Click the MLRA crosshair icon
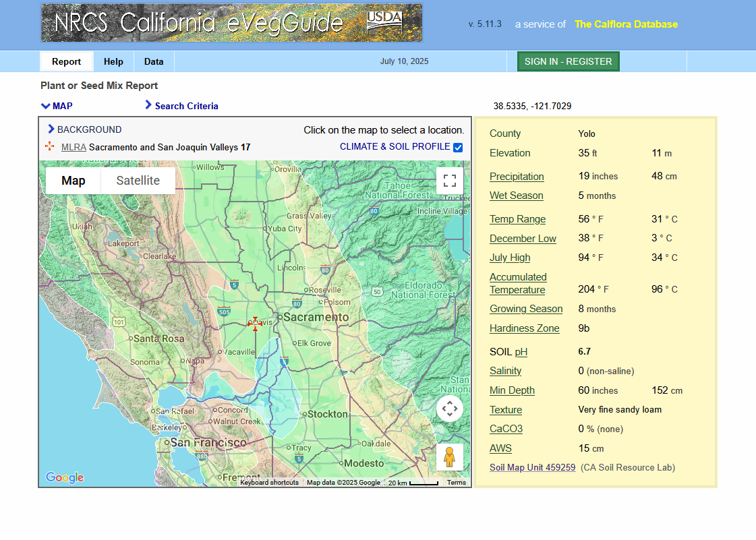The image size is (756, 540). pyautogui.click(x=50, y=146)
